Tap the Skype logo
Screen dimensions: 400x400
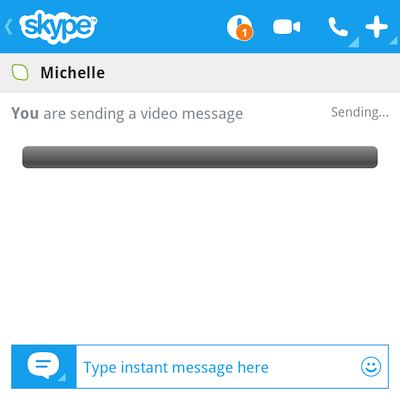(x=58, y=27)
